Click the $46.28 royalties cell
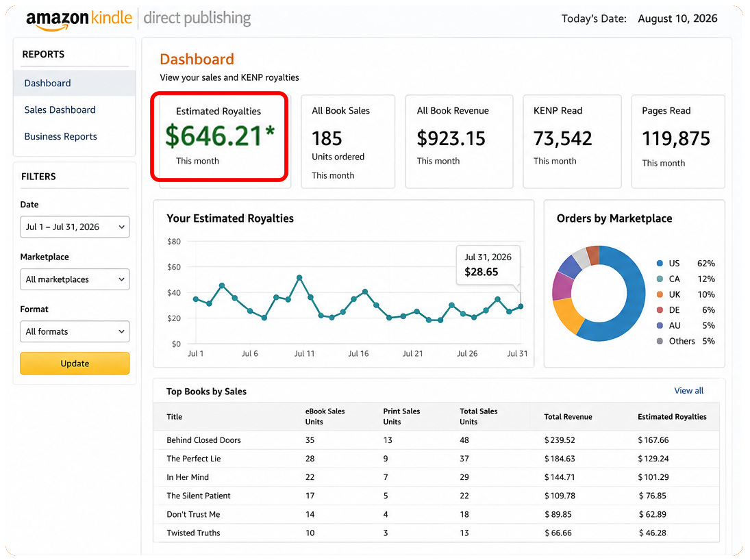The width and height of the screenshot is (750, 560). [653, 533]
